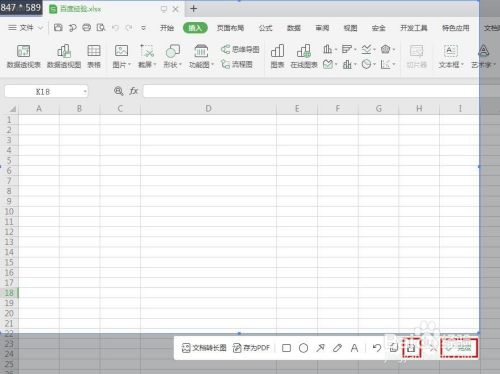Viewport: 500px width, 374px height.
Task: Select column G header
Action: click(379, 109)
